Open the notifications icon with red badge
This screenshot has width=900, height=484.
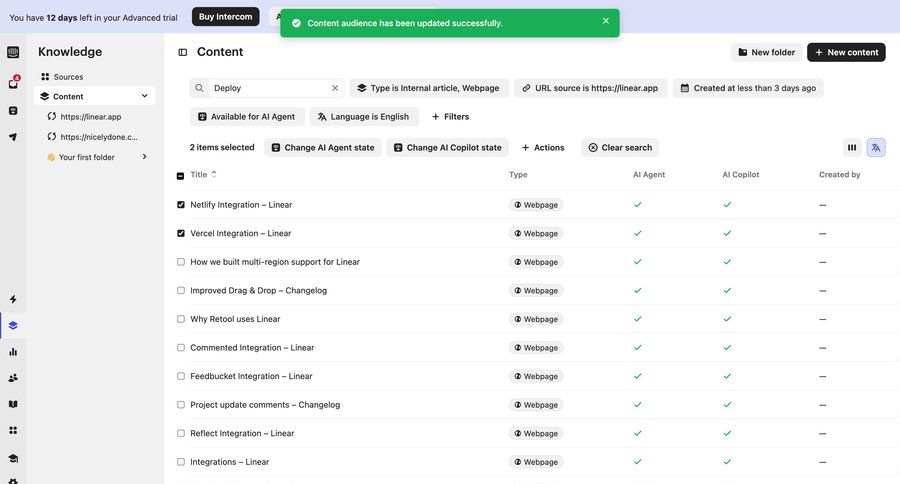coord(13,83)
